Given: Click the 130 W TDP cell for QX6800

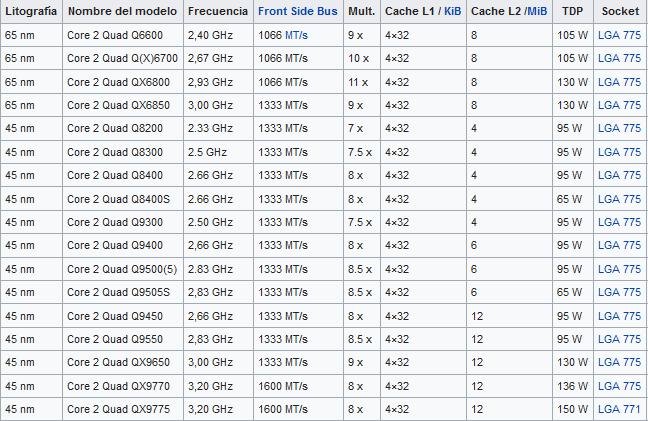Looking at the screenshot, I should click(573, 82).
